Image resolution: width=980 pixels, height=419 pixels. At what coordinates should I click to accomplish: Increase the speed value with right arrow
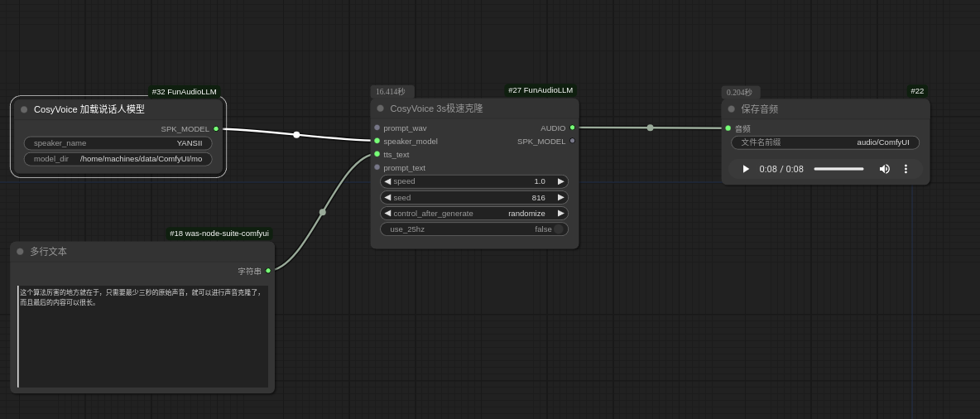point(560,181)
